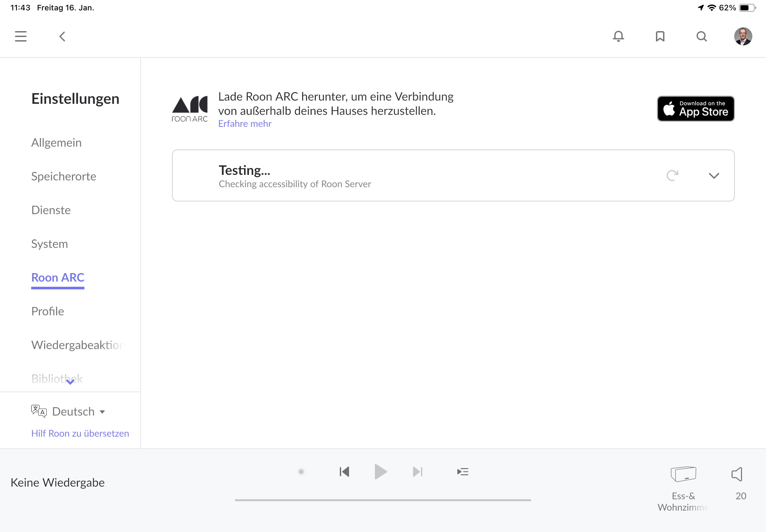Screen dimensions: 766x532
Task: Open notifications bell
Action: pos(618,36)
